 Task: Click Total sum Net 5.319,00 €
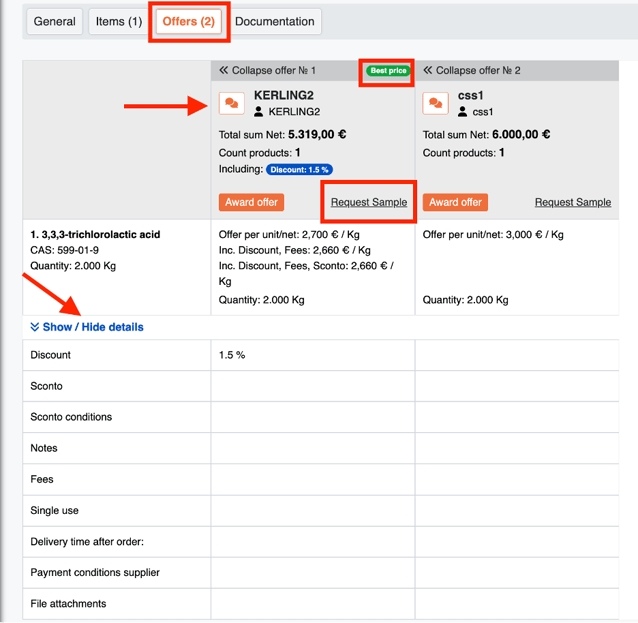click(x=282, y=135)
